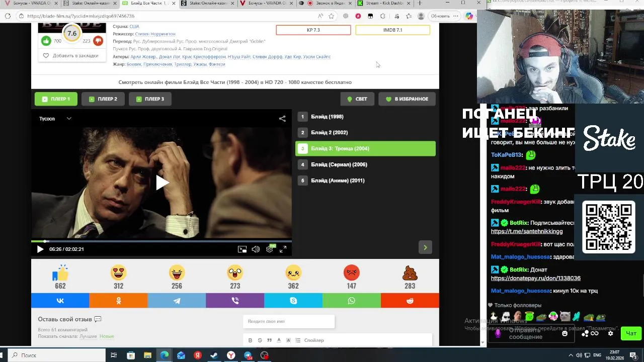
Task: Open country link США
Action: [134, 26]
